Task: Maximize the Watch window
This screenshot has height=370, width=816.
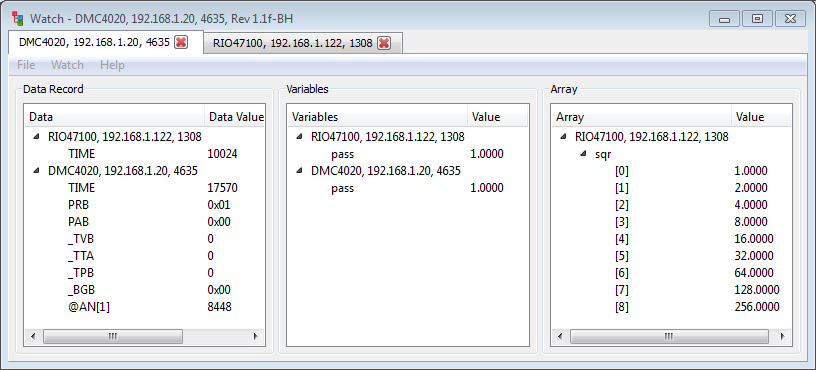Action: click(757, 19)
